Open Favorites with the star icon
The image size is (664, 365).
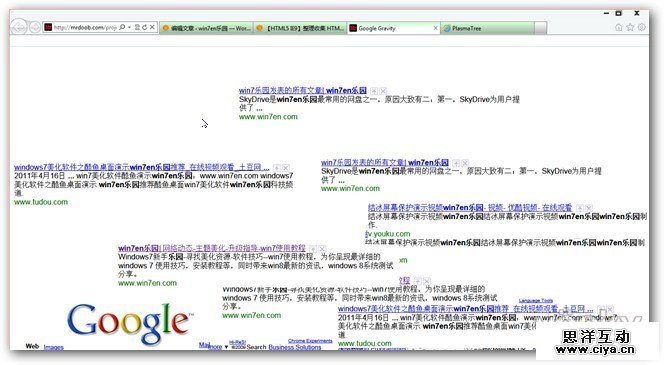pos(630,27)
